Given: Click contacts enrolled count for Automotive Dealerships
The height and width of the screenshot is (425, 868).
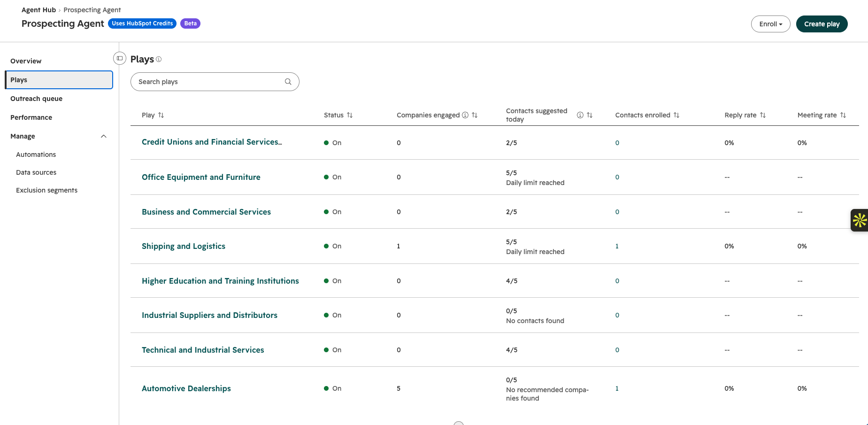Looking at the screenshot, I should (x=617, y=388).
